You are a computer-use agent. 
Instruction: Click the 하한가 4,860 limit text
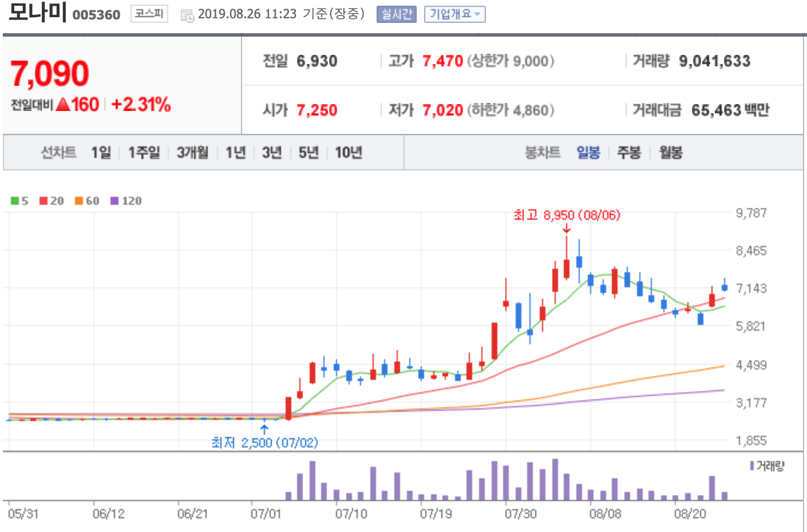(x=511, y=110)
